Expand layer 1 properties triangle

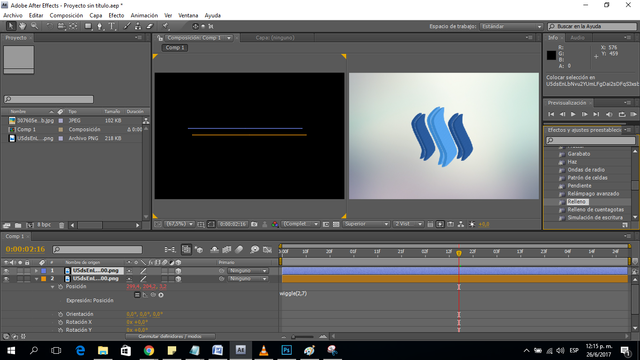36,271
